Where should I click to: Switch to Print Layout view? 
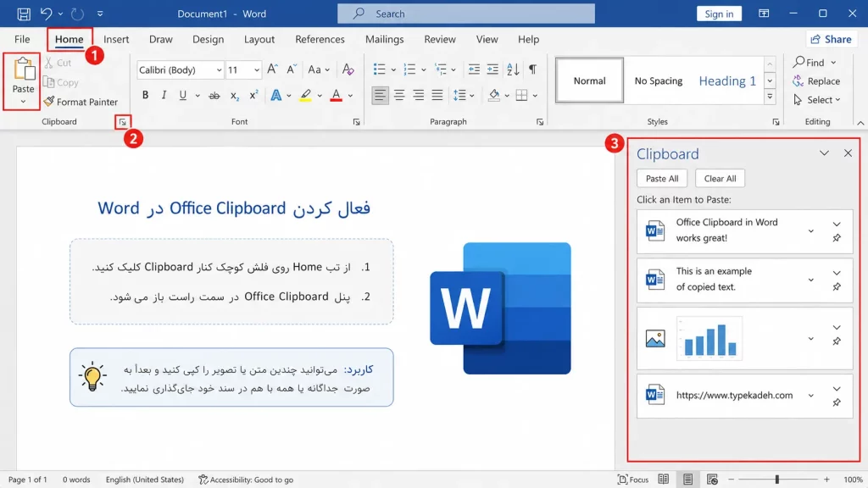tap(687, 480)
